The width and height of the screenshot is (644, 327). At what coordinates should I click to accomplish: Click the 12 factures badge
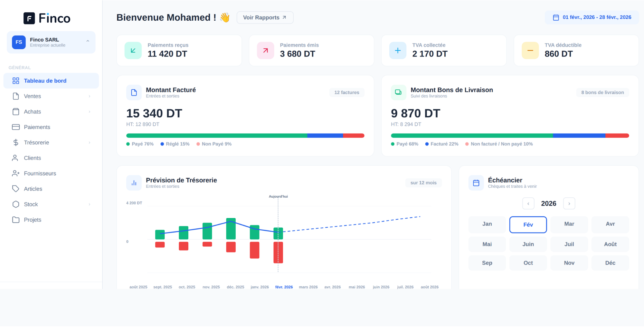pos(347,93)
